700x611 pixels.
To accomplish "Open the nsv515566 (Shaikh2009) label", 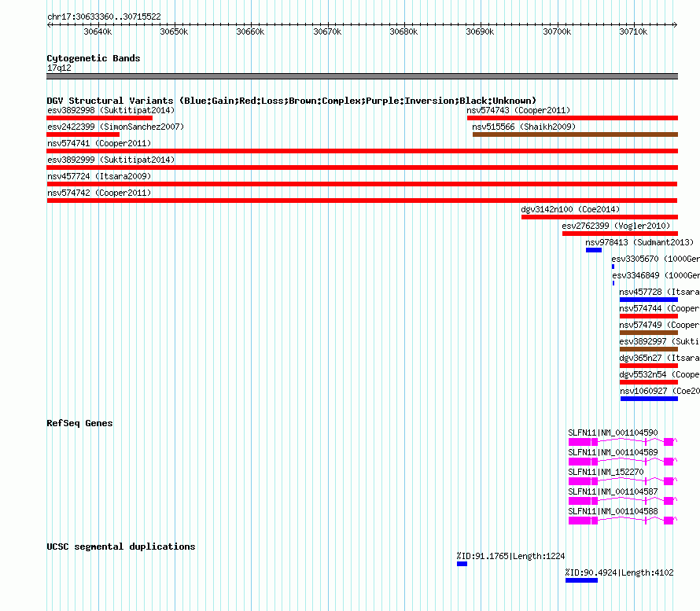I will 524,127.
